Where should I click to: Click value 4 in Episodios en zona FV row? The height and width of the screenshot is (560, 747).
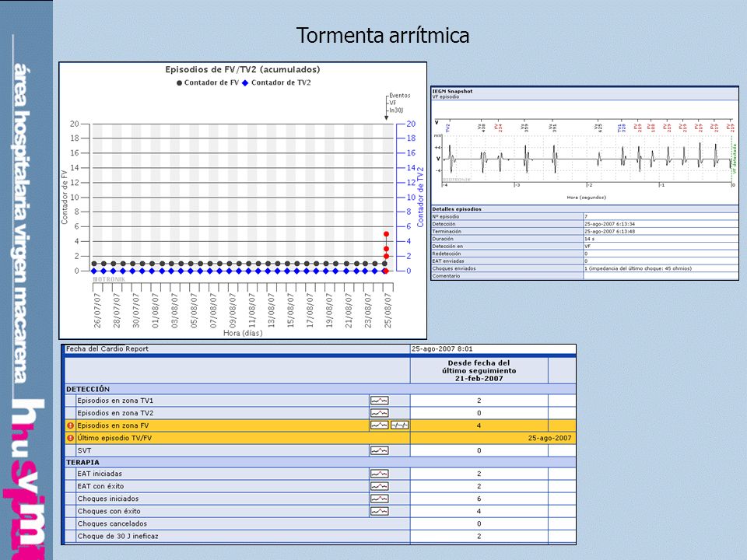tap(479, 425)
